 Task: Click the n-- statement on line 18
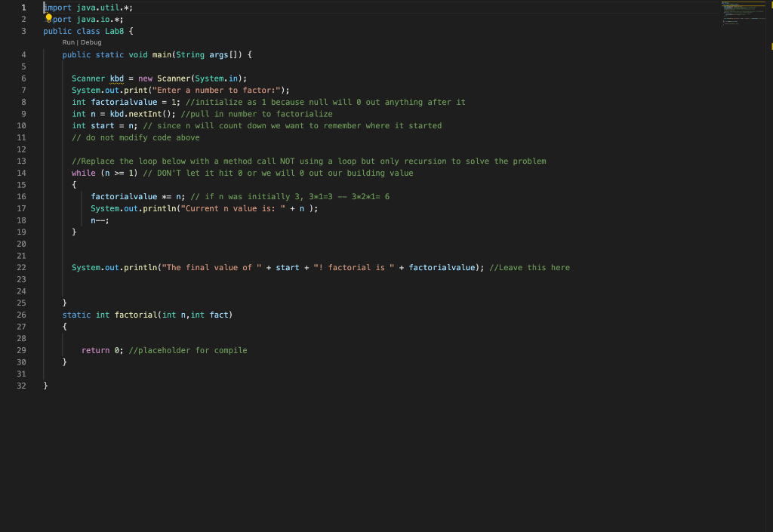99,220
